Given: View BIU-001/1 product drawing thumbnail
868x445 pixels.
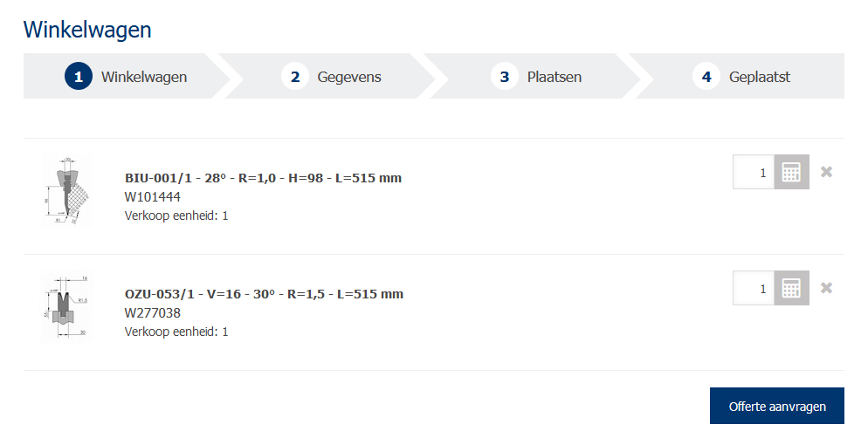Looking at the screenshot, I should tap(66, 190).
